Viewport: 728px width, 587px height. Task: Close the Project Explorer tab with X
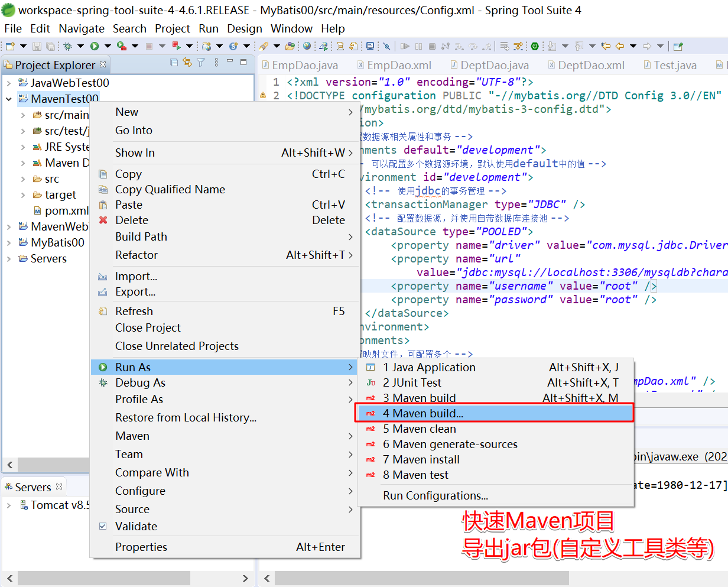[x=103, y=64]
